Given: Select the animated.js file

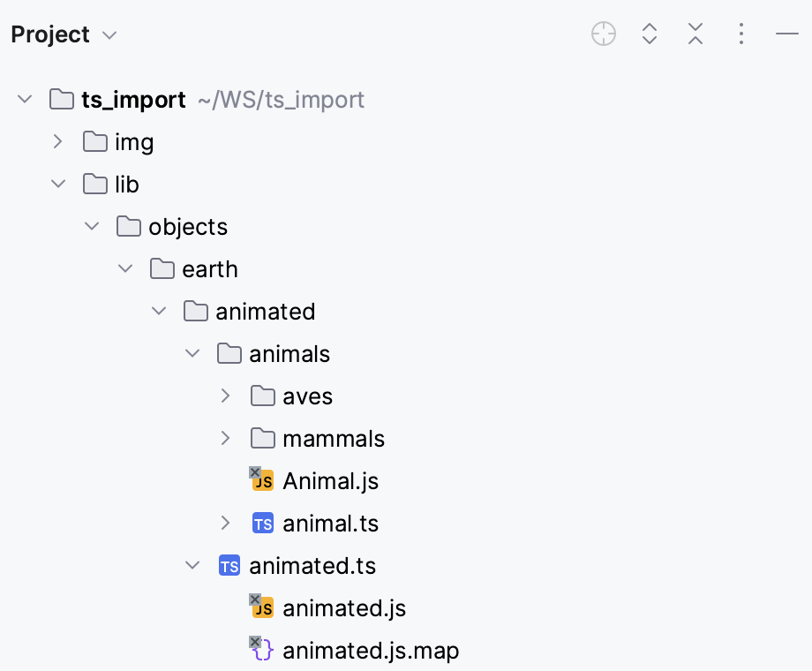Looking at the screenshot, I should [344, 607].
